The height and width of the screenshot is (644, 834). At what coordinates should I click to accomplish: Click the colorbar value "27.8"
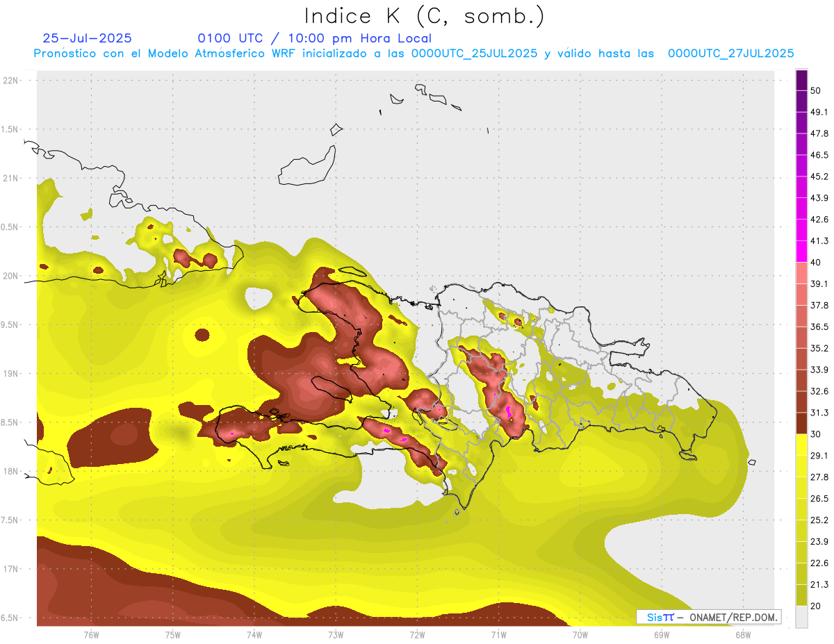(x=819, y=477)
